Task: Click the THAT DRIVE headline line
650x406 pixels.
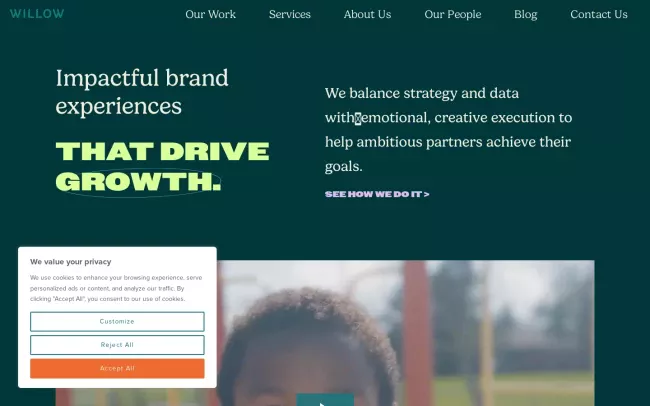Action: [x=162, y=151]
